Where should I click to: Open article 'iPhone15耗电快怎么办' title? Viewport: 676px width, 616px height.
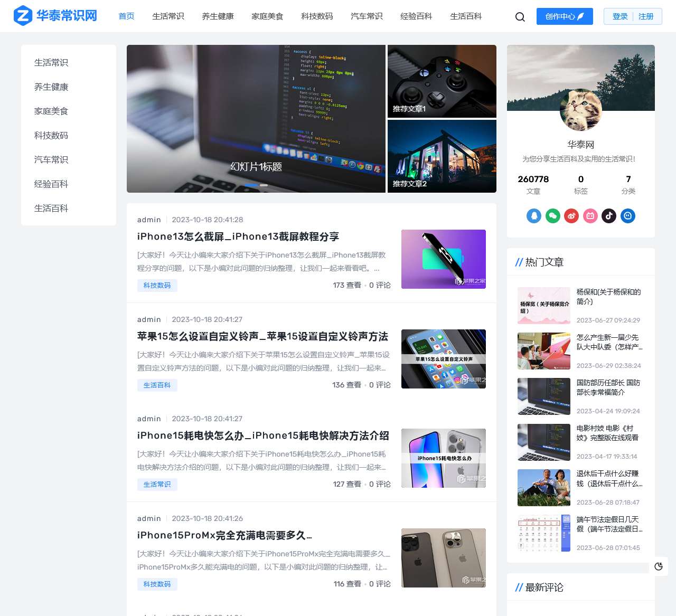(x=263, y=435)
